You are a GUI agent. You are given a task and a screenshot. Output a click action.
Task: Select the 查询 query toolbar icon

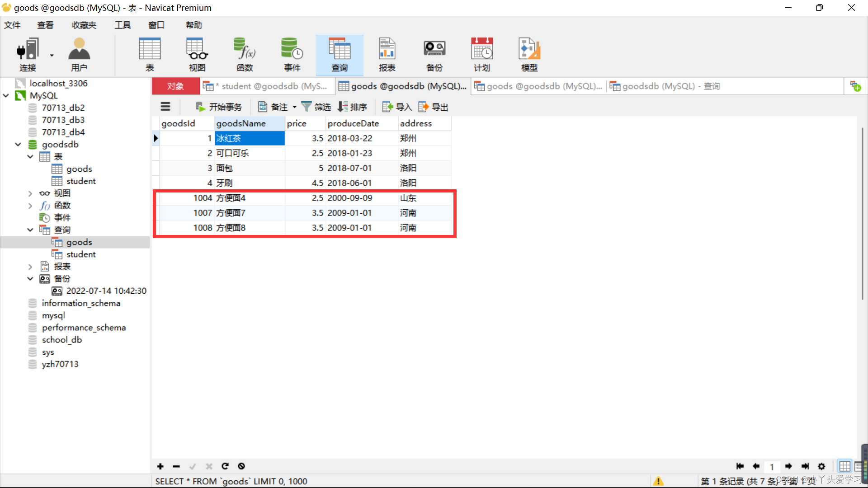340,55
